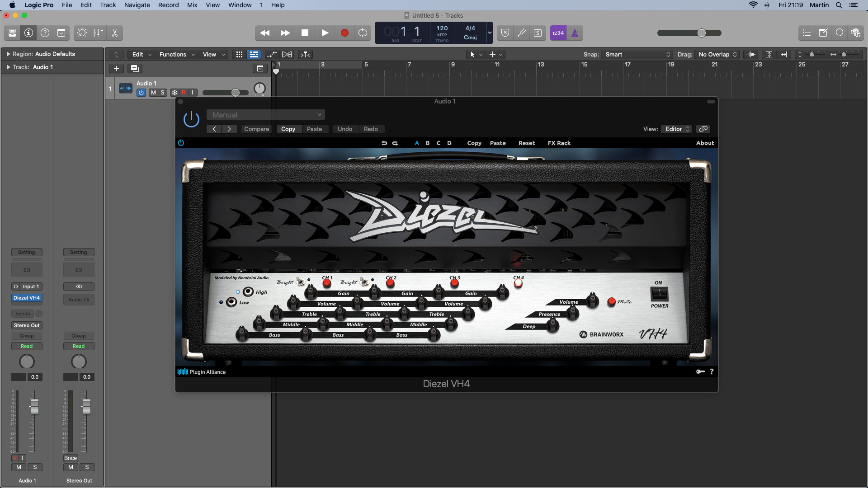Open the Editors scissors button

(x=114, y=33)
